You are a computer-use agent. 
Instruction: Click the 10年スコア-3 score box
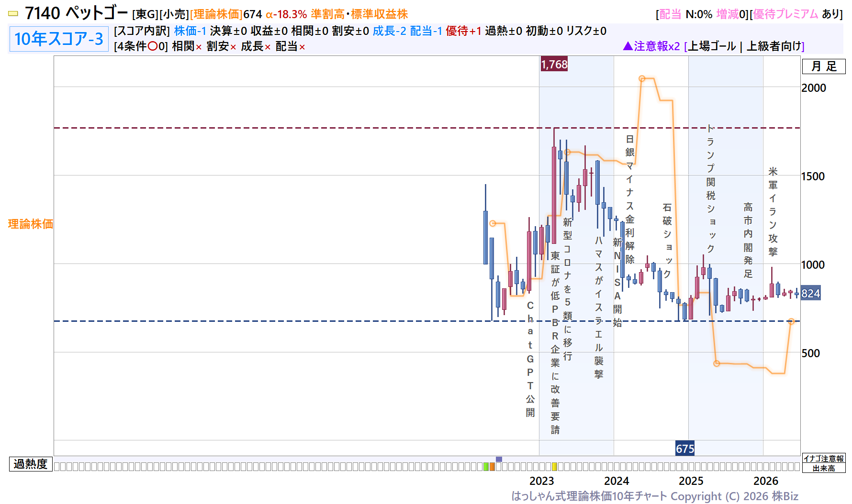tap(59, 39)
